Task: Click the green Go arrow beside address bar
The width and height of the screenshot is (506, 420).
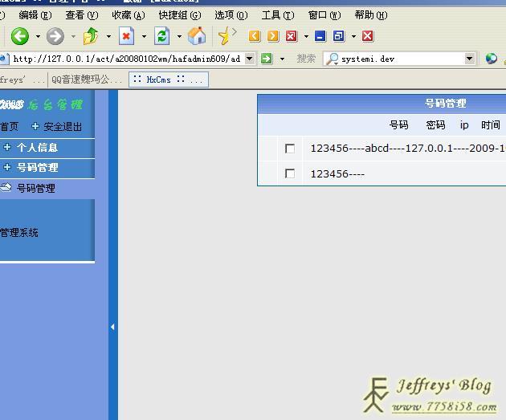Action: 267,59
